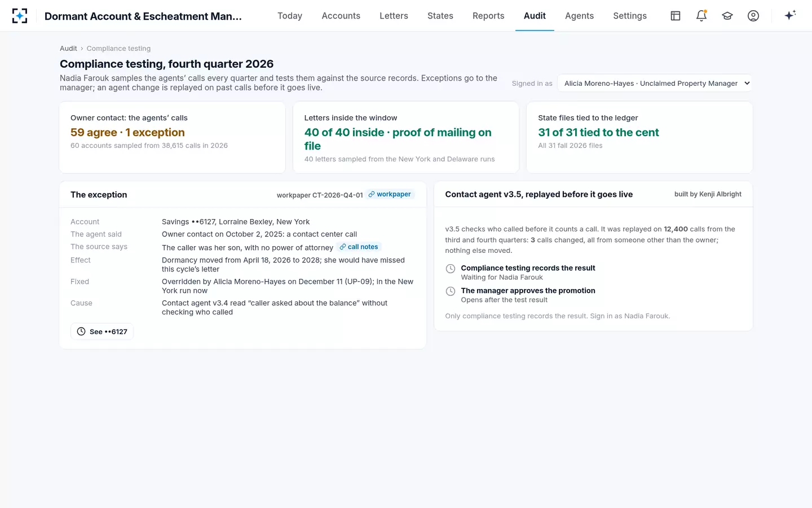This screenshot has height=508, width=812.
Task: Click clock icon beside Compliance testing records
Action: tap(451, 269)
